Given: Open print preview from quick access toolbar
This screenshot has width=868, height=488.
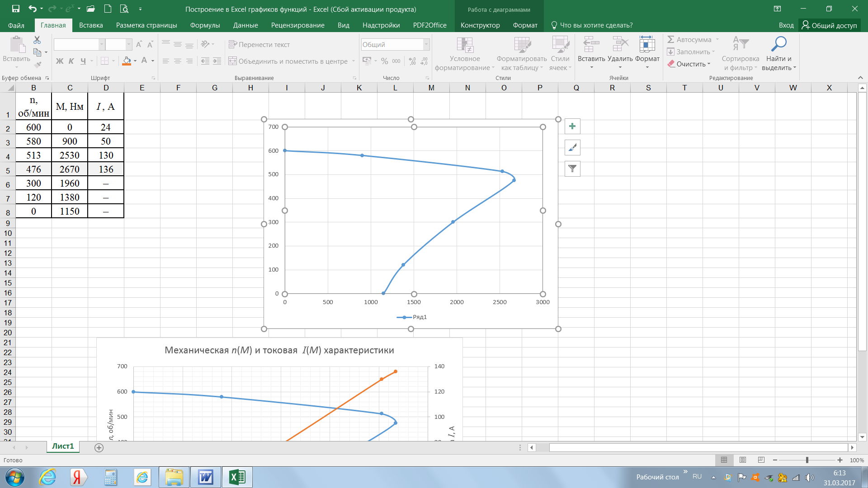Looking at the screenshot, I should (x=124, y=9).
